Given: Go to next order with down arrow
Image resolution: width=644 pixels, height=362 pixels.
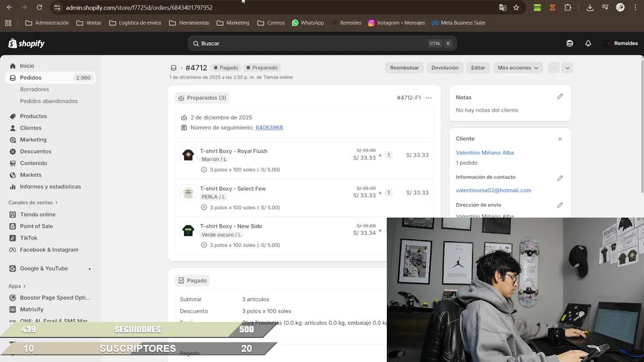Looking at the screenshot, I should 567,68.
